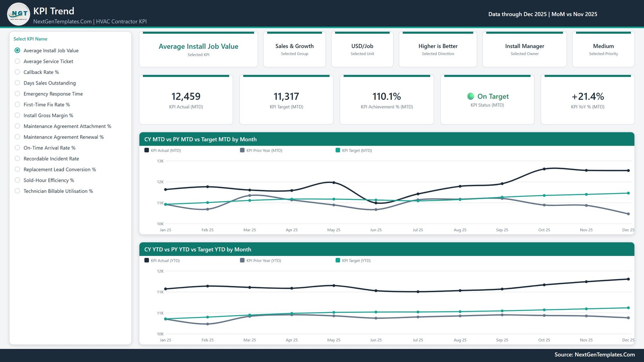This screenshot has height=362, width=644.
Task: Select Days Sales Outstanding radio option
Action: 17,83
